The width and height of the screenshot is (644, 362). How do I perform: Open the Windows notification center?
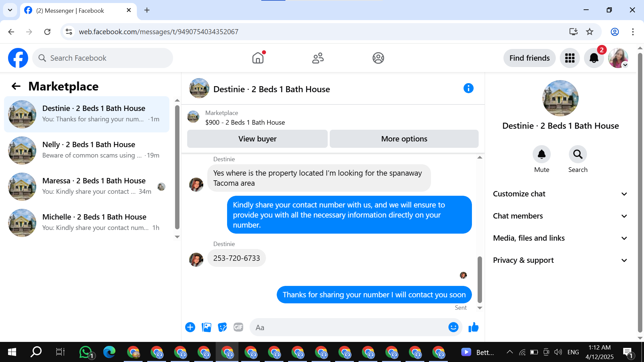coord(628,352)
